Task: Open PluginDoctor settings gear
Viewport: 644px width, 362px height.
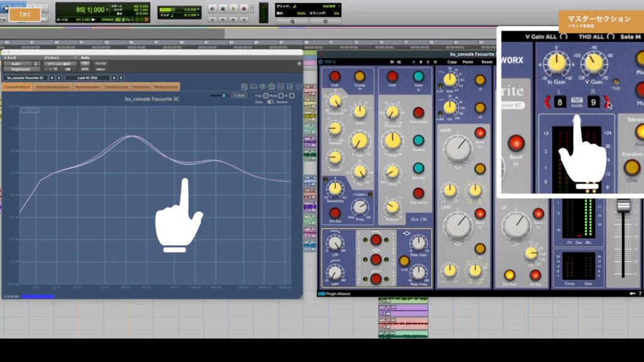Action: pyautogui.click(x=299, y=87)
